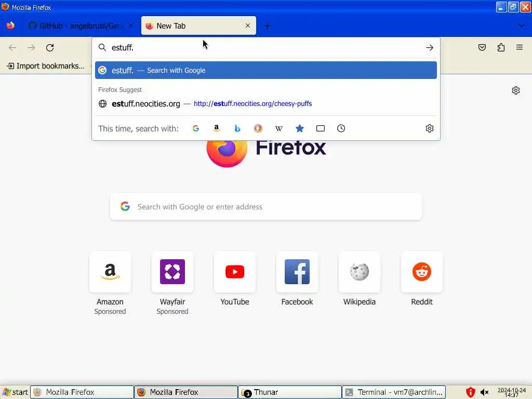Image resolution: width=532 pixels, height=399 pixels.
Task: Open the Firefox hamburger application menu
Action: click(520, 47)
